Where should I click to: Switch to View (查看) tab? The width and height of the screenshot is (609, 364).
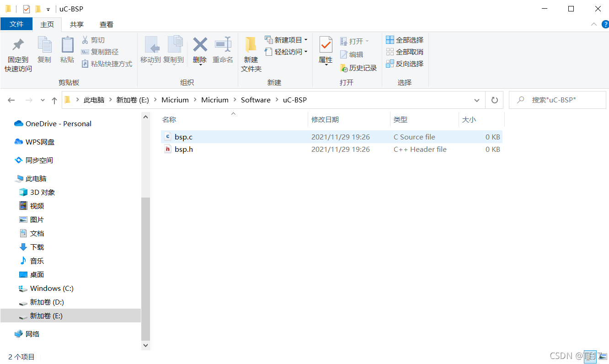coord(107,24)
